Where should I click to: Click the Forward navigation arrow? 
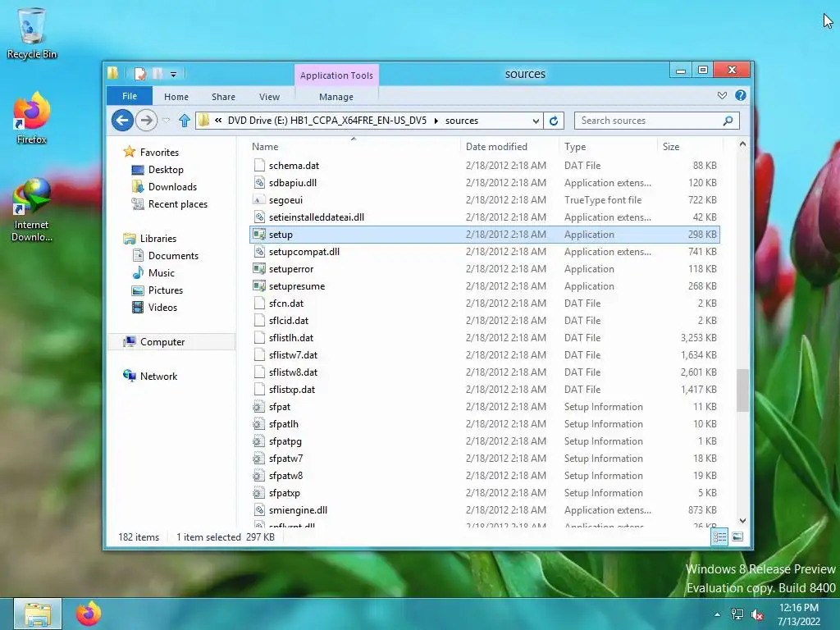point(146,120)
